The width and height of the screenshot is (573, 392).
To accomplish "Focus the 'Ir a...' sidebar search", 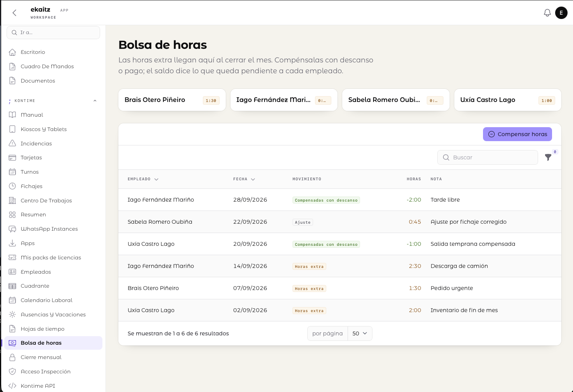I will coord(53,33).
